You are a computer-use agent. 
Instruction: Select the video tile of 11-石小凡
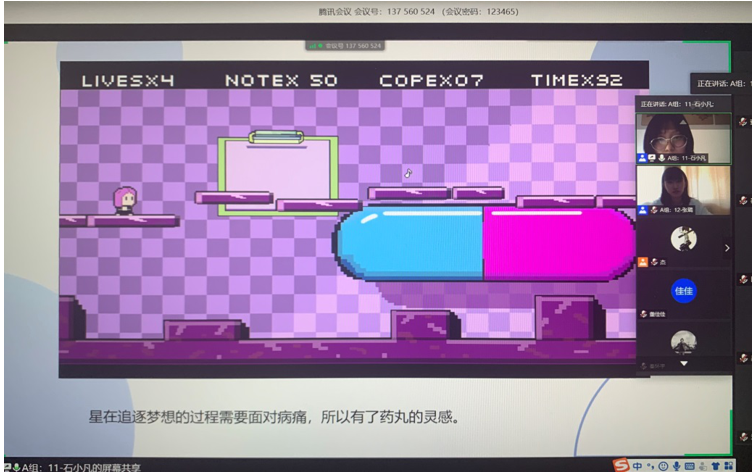pyautogui.click(x=683, y=136)
